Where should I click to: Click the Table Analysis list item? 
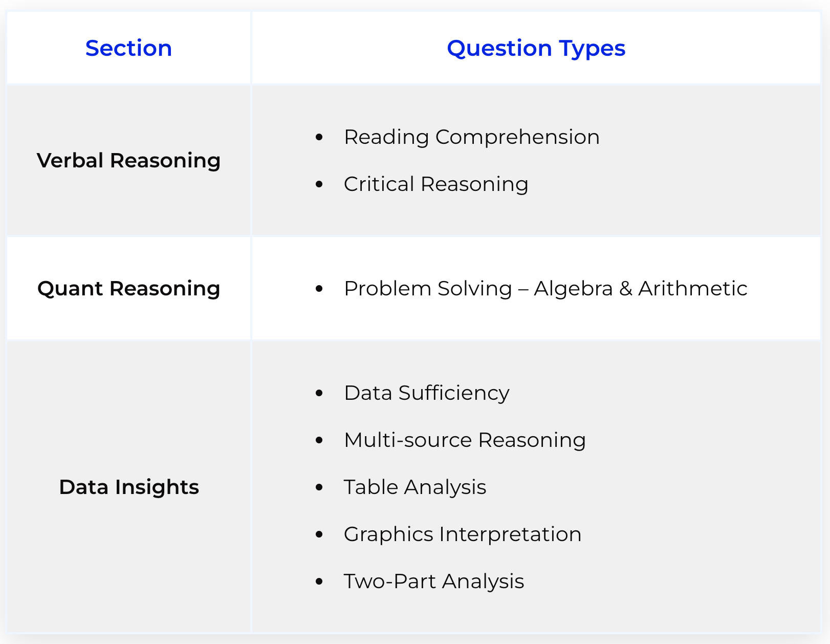[x=415, y=487]
